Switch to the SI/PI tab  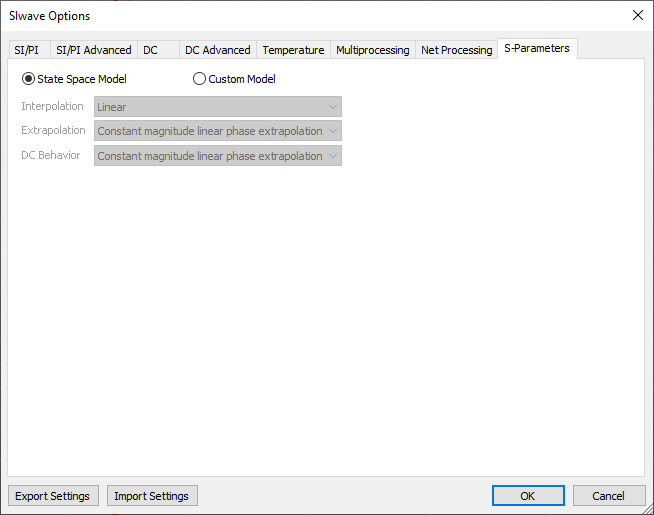(29, 50)
